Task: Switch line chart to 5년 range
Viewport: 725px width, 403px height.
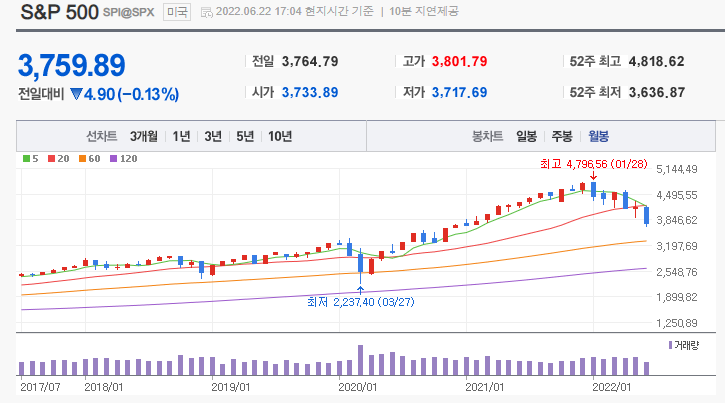Action: pyautogui.click(x=245, y=136)
